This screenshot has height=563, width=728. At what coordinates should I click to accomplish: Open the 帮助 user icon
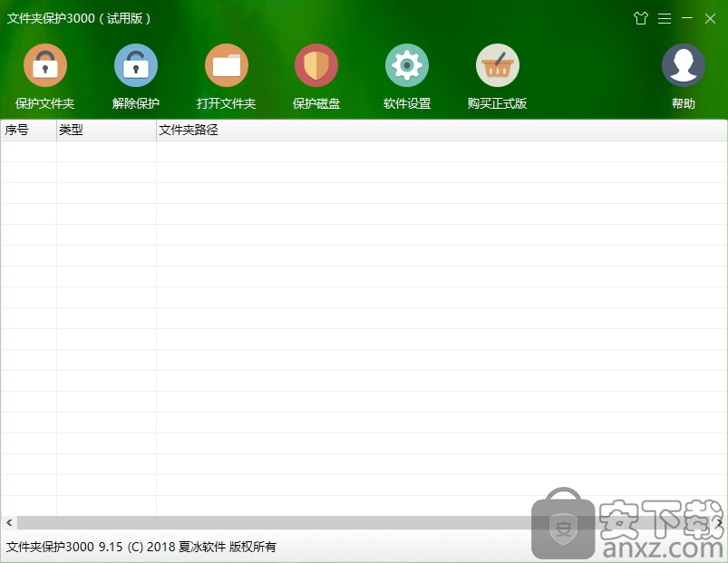click(683, 65)
